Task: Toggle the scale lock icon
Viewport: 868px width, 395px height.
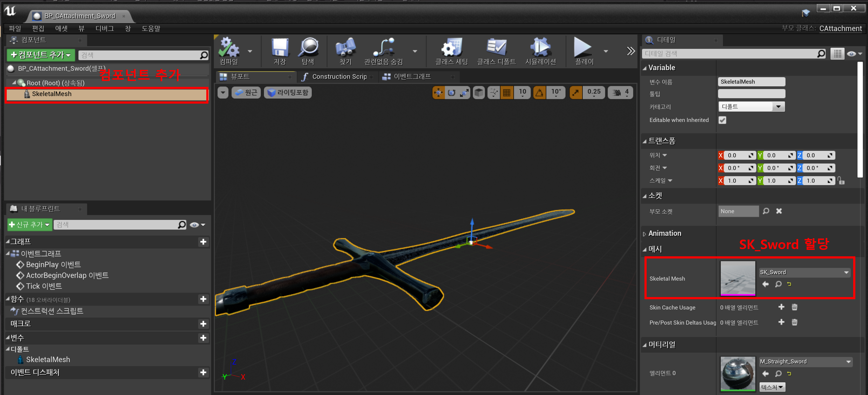Action: tap(841, 181)
